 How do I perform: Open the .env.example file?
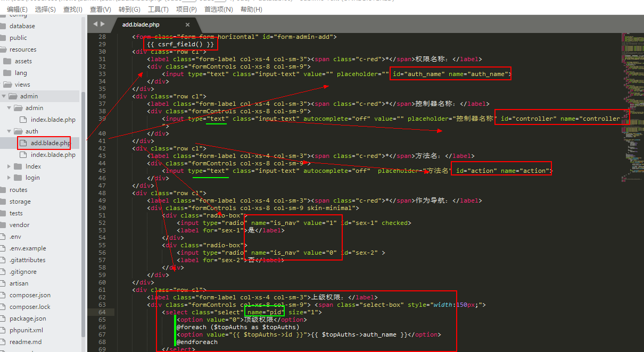click(x=28, y=248)
